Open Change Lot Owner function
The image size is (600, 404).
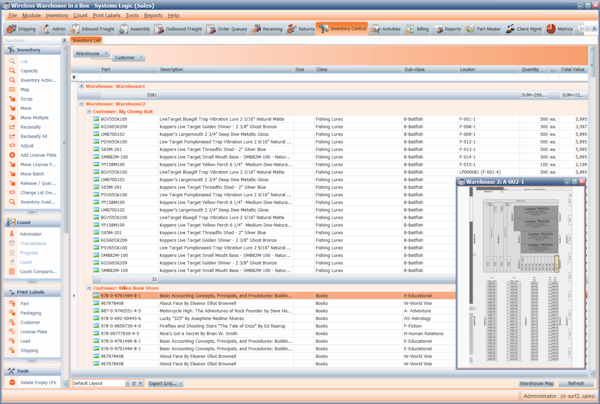(x=38, y=193)
